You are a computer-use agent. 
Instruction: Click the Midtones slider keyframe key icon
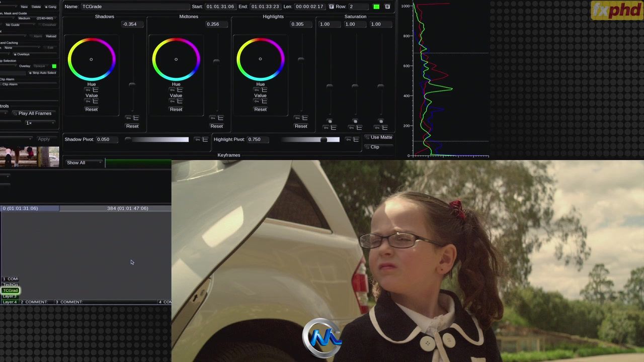[213, 118]
